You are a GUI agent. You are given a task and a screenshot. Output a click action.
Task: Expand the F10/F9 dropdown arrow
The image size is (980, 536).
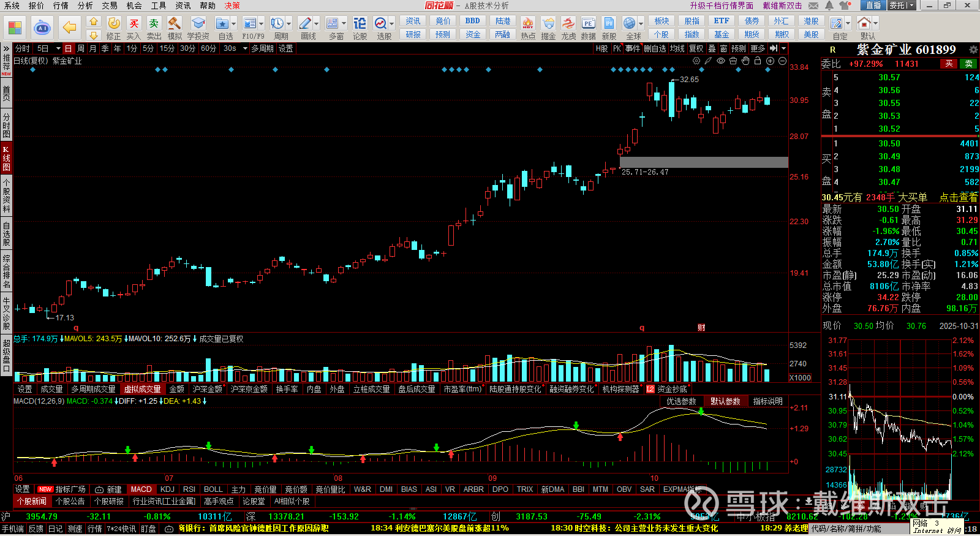pos(262,24)
